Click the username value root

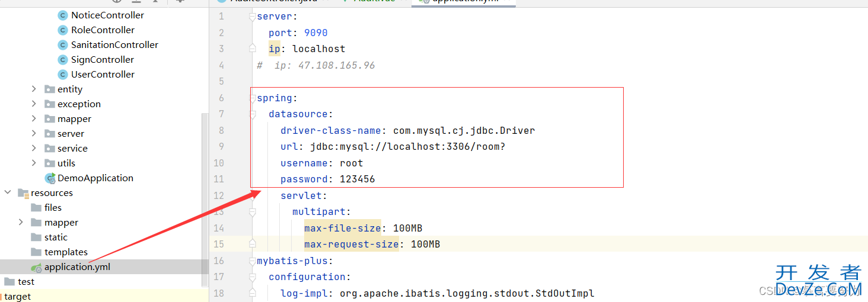click(352, 163)
